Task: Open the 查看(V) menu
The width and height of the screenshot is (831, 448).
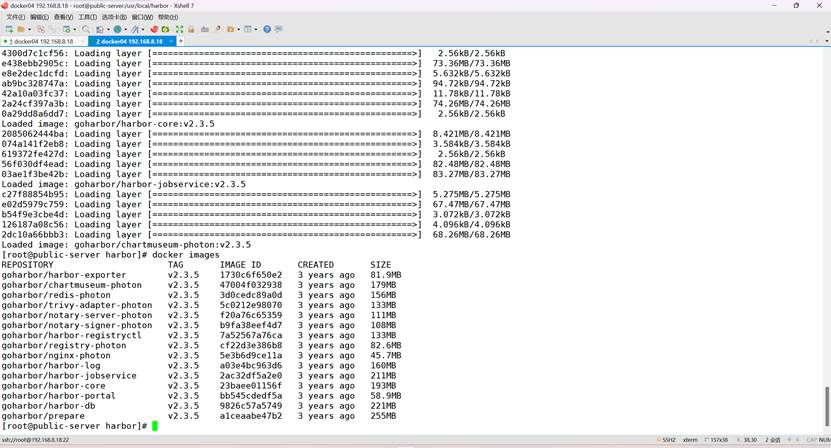Action: coord(63,17)
